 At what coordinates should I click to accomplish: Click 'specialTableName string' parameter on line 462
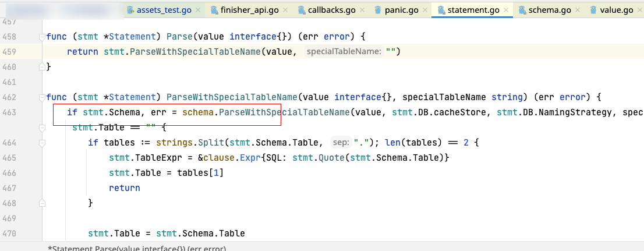tap(461, 97)
